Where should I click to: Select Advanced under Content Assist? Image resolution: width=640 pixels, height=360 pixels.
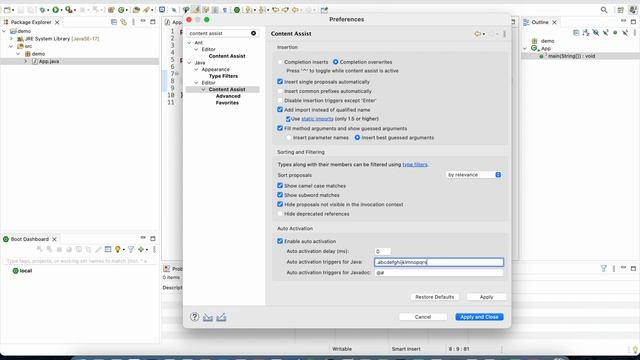tap(228, 96)
